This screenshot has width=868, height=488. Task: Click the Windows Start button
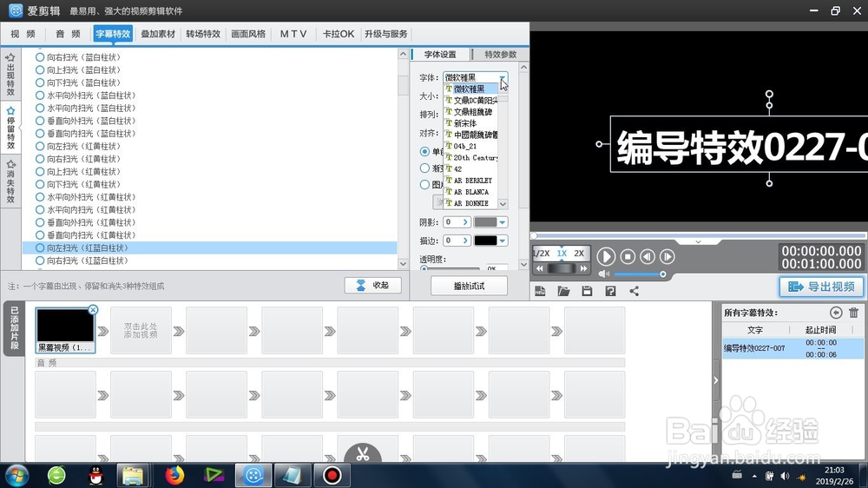click(x=17, y=475)
